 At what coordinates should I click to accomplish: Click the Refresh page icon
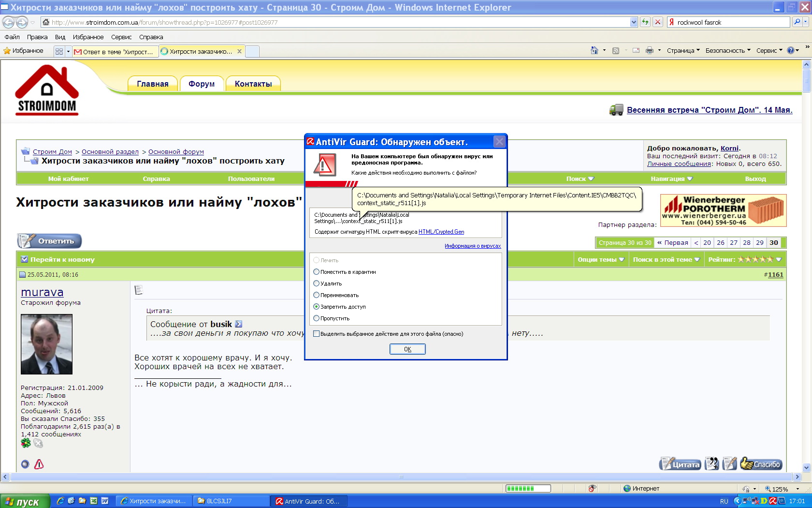coord(645,22)
